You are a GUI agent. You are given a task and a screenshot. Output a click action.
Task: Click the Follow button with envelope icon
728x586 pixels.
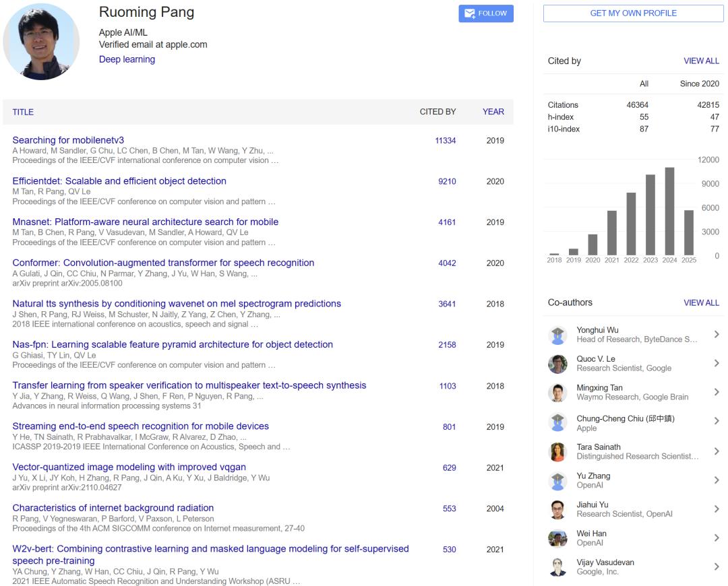486,13
